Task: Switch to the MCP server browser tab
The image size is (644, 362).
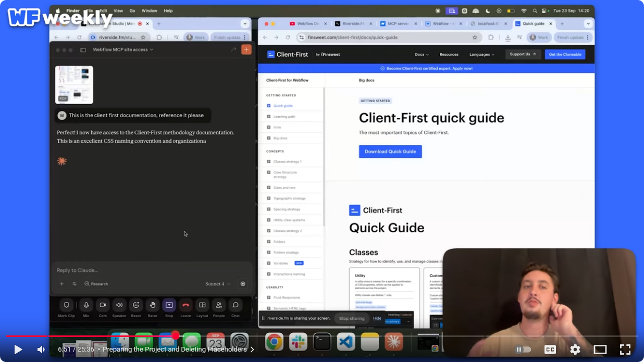Action: (398, 24)
